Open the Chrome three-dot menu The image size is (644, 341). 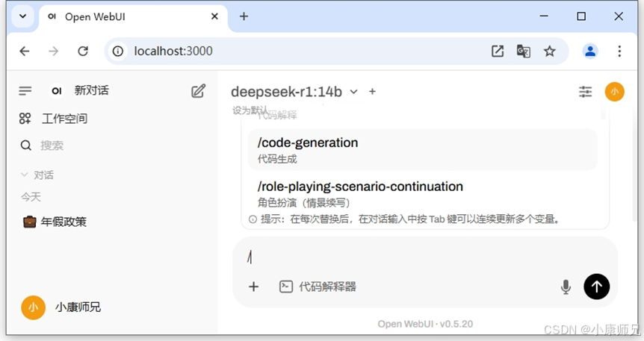tap(619, 51)
